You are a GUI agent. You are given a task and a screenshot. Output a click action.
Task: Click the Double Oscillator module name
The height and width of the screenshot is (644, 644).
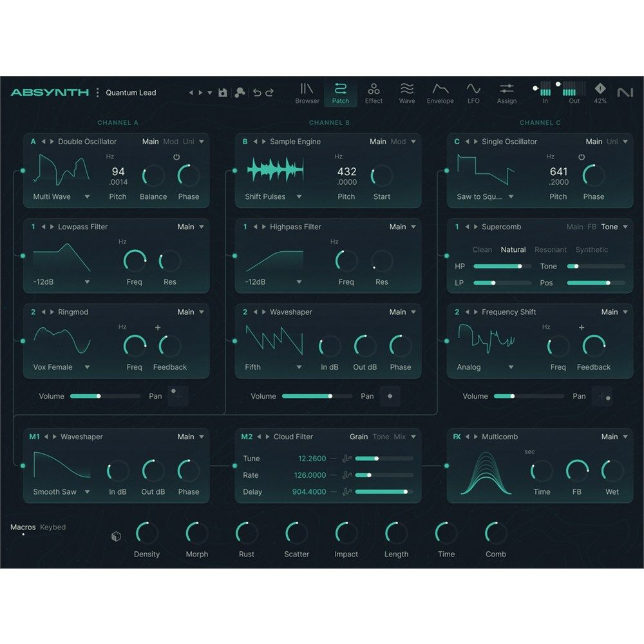pos(87,142)
